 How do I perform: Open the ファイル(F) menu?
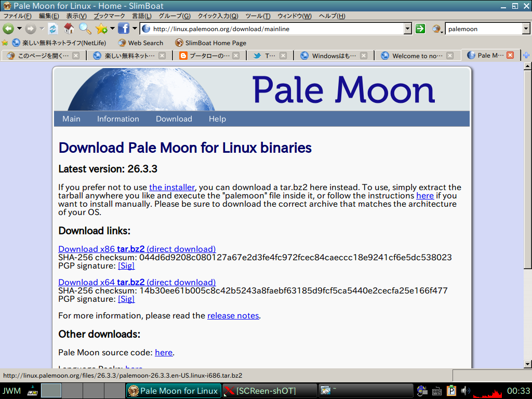[x=17, y=16]
